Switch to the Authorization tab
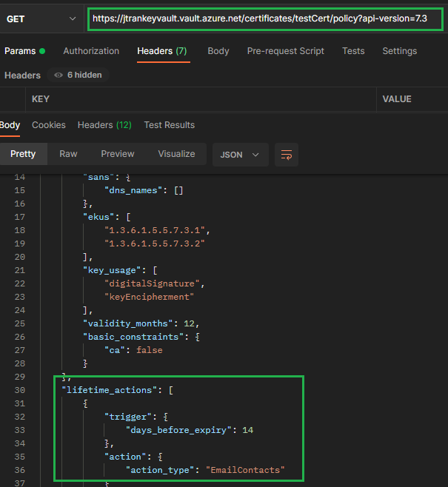This screenshot has height=487, width=448. point(91,51)
